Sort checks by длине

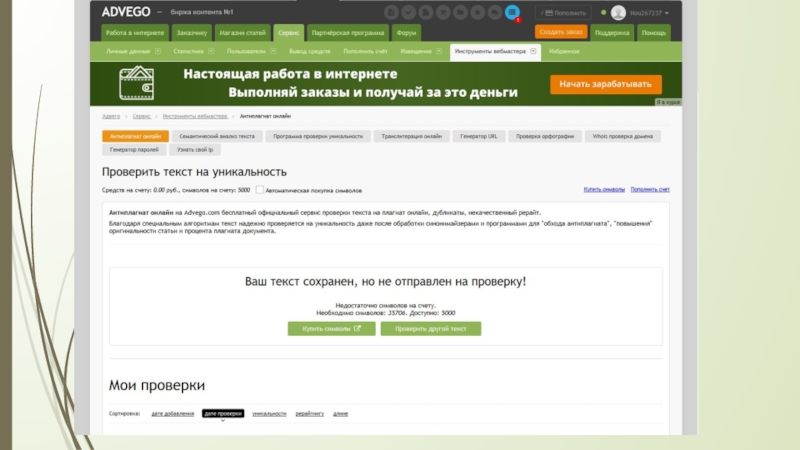340,414
